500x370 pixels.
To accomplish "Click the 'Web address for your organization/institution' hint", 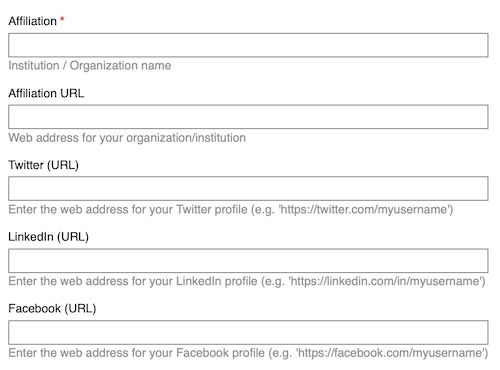I will [x=127, y=138].
